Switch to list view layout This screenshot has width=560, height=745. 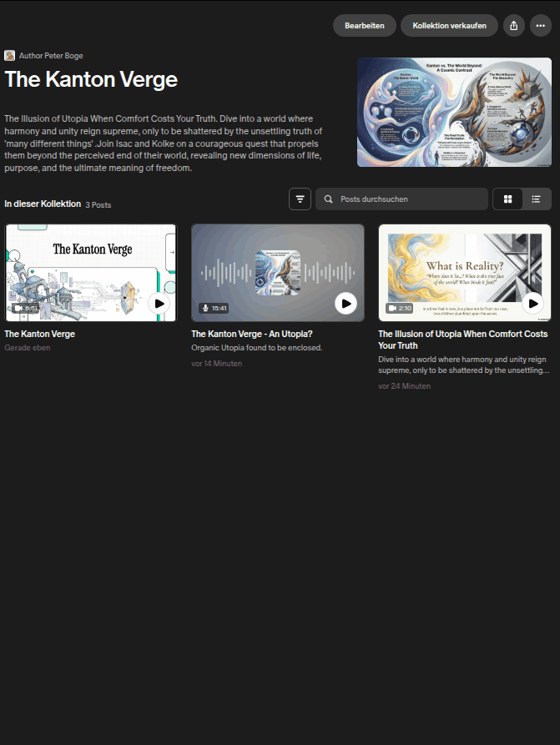pyautogui.click(x=537, y=199)
